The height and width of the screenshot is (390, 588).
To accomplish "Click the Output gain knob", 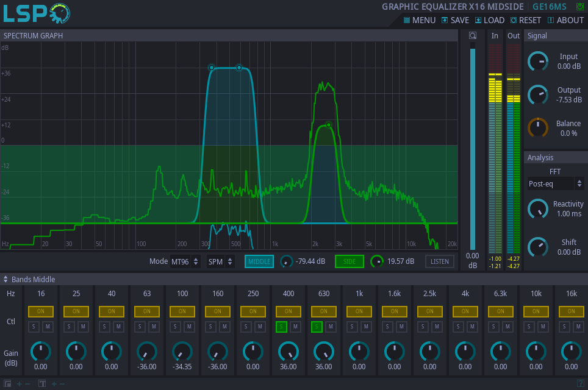I will (538, 95).
